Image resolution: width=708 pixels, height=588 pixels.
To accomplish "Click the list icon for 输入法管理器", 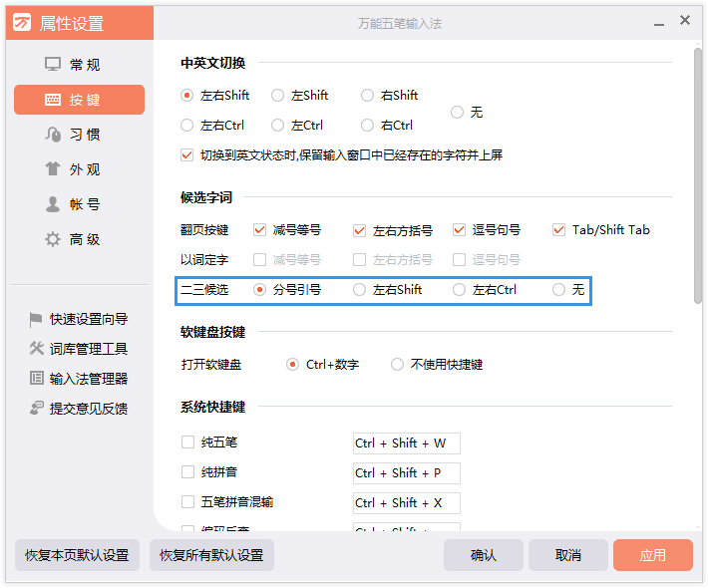I will (x=37, y=378).
